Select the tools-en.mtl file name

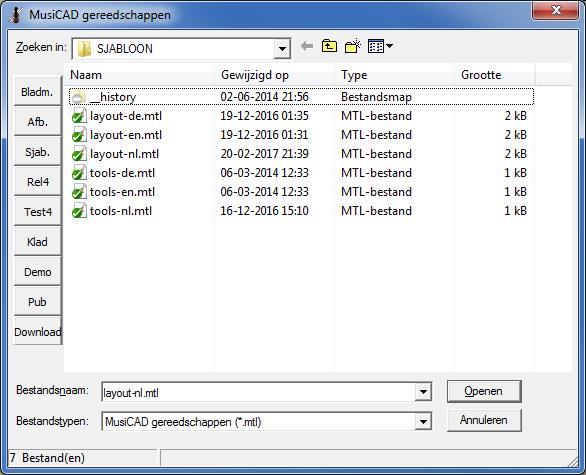coord(122,192)
